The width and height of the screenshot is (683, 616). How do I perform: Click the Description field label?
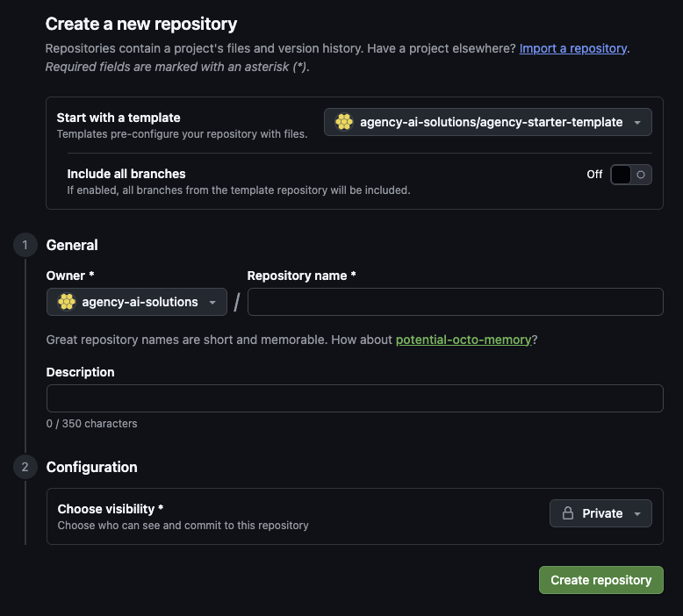click(x=80, y=372)
